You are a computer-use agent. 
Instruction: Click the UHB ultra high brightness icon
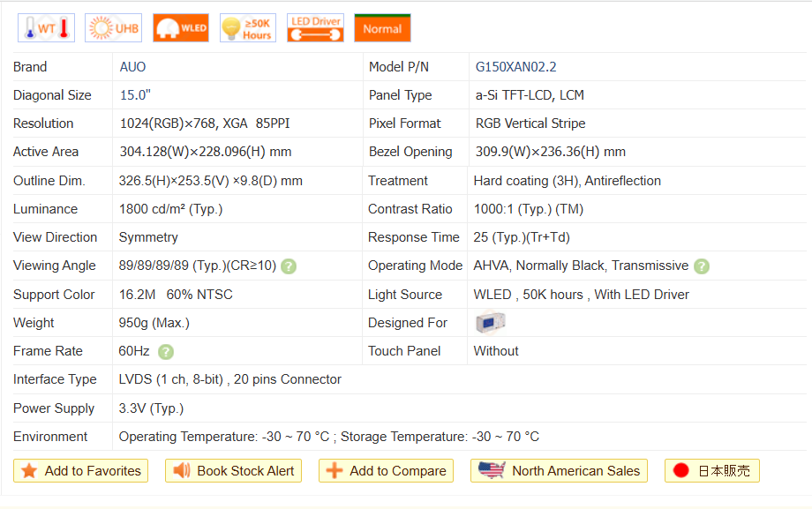click(x=113, y=28)
